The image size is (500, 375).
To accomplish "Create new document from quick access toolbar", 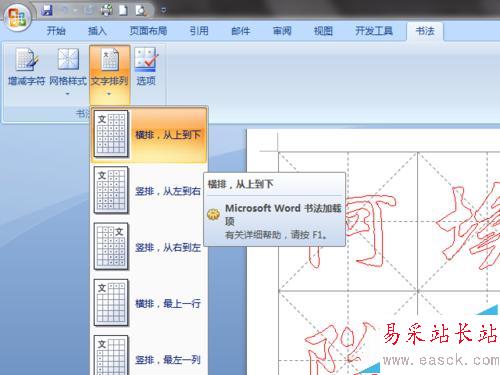I will [x=123, y=10].
